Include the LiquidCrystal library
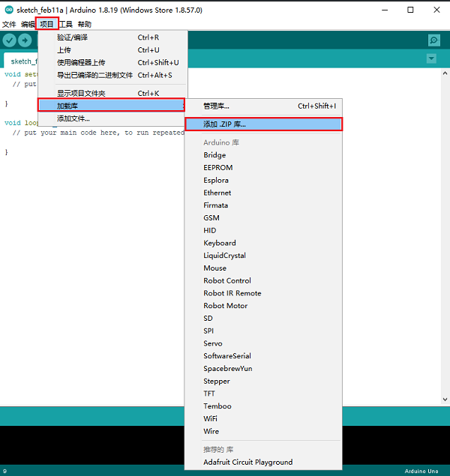The image size is (450, 476). tap(263, 256)
